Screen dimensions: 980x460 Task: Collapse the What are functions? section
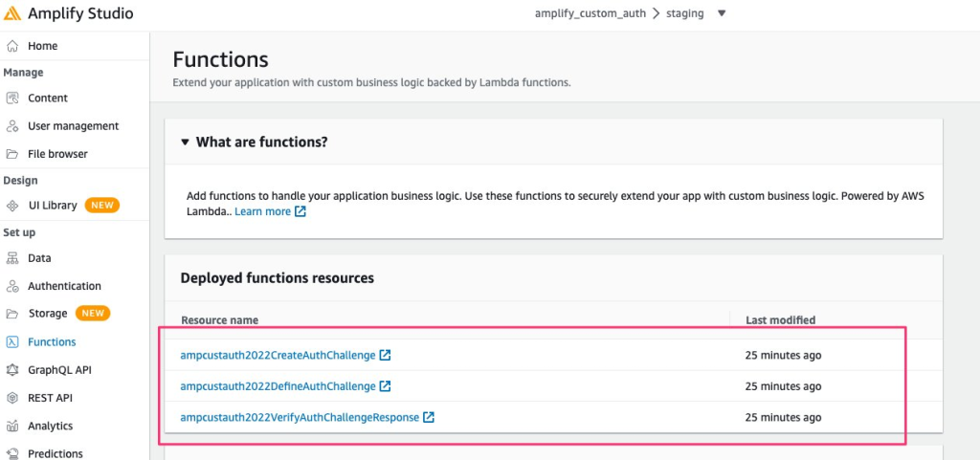tap(185, 142)
